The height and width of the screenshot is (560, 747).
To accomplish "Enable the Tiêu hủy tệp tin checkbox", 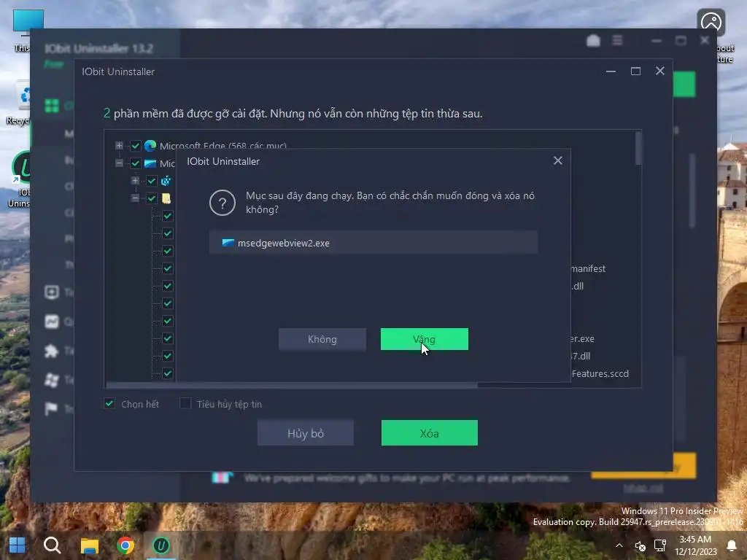I will pos(185,404).
